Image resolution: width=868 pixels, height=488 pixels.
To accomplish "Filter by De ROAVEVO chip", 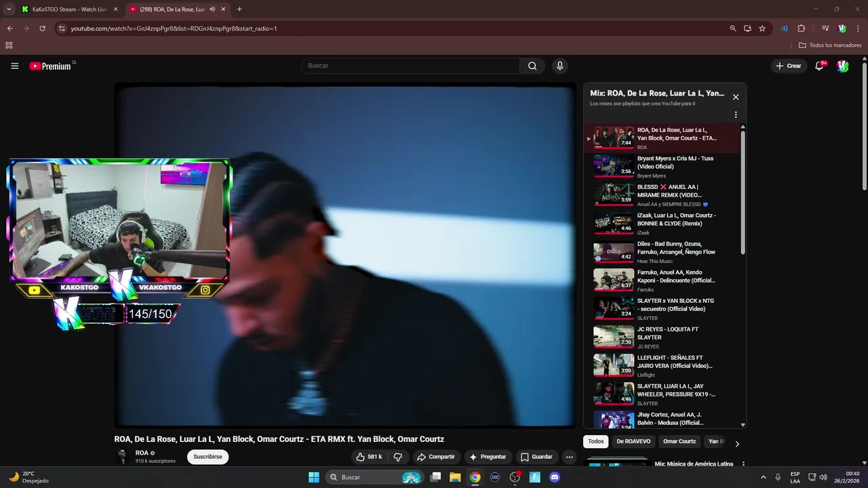I will coord(633,441).
